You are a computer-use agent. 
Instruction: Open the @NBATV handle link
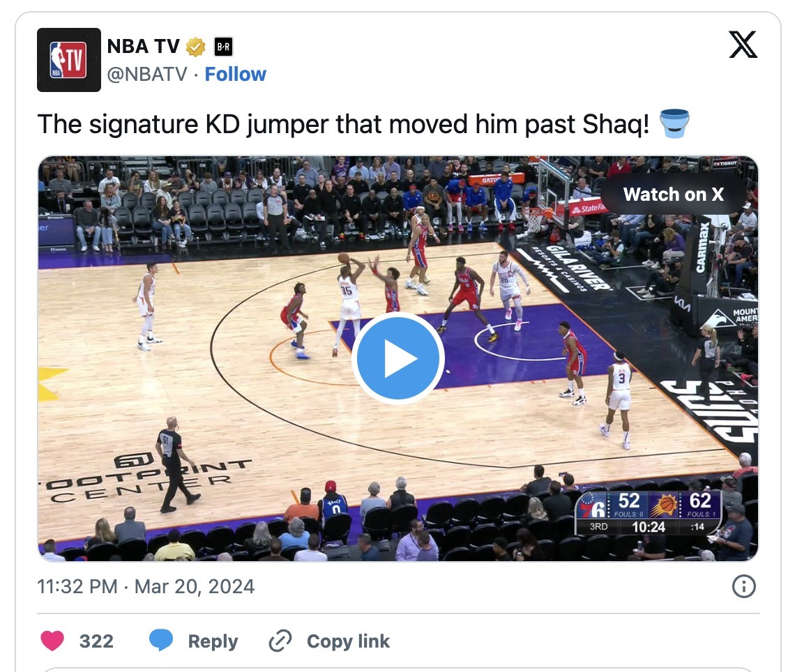[x=146, y=75]
